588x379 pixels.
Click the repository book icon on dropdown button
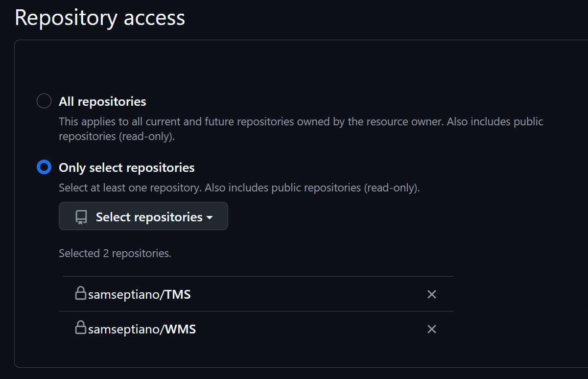click(x=81, y=217)
